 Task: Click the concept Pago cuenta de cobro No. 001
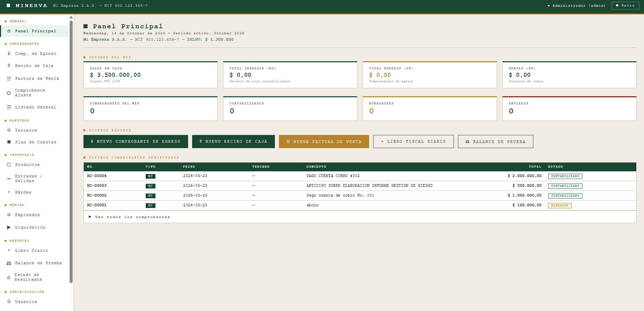click(x=340, y=196)
